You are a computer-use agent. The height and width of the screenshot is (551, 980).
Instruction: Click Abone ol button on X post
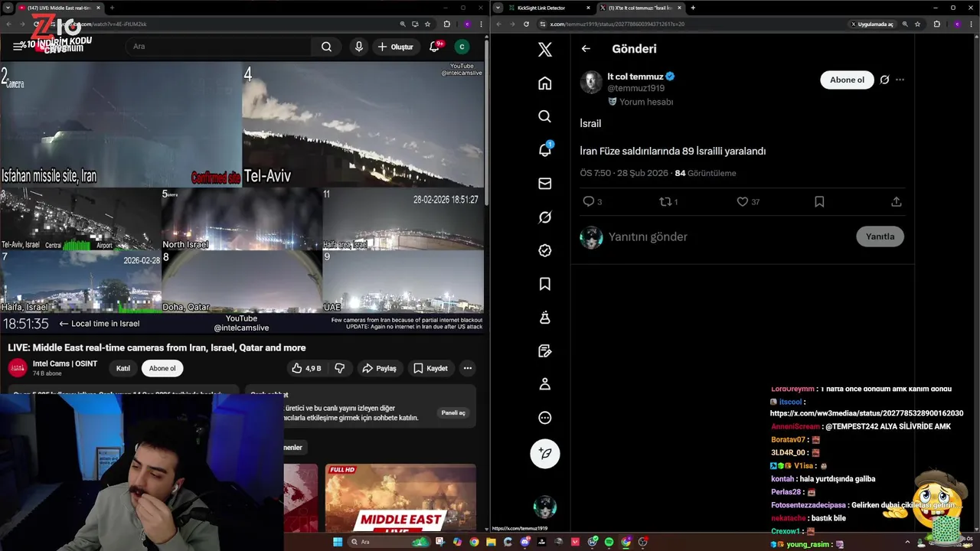click(x=847, y=80)
